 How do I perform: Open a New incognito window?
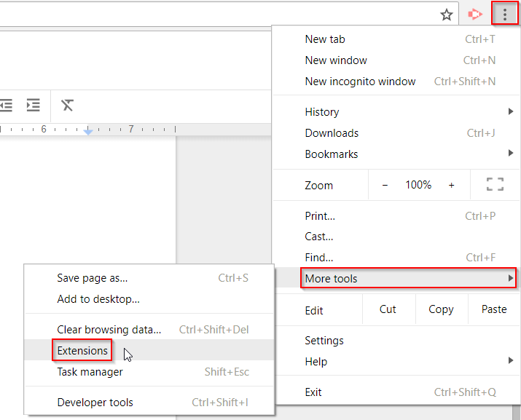pyautogui.click(x=396, y=82)
